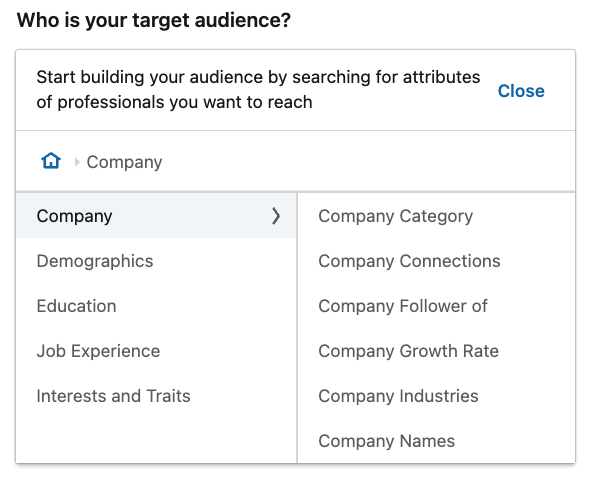
Task: Click the 'Who is your target audience?' heading
Action: click(154, 20)
